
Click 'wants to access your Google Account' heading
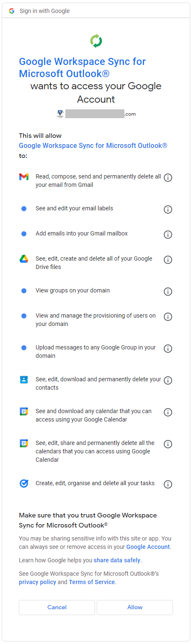pyautogui.click(x=96, y=93)
